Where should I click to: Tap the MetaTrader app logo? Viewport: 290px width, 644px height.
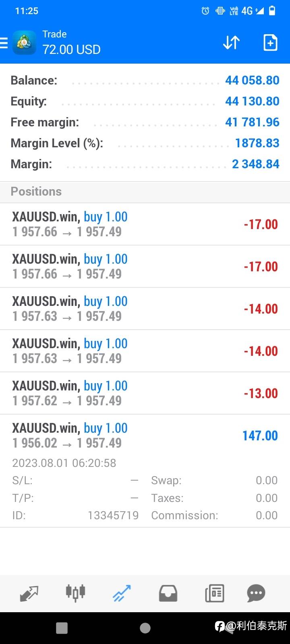click(24, 43)
